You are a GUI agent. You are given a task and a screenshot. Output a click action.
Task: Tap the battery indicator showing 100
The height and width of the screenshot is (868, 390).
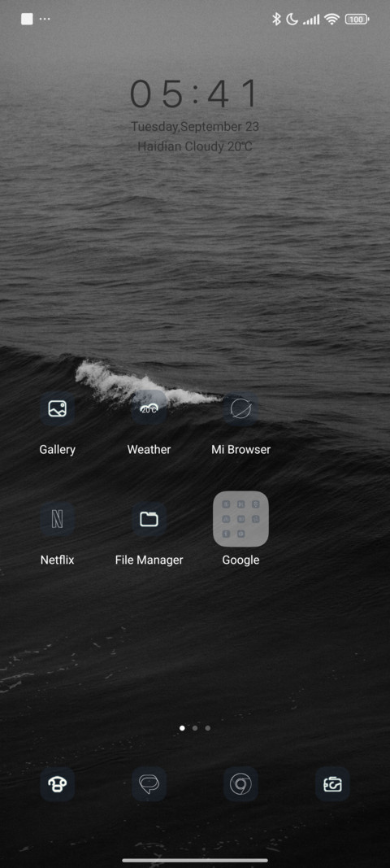tap(357, 20)
